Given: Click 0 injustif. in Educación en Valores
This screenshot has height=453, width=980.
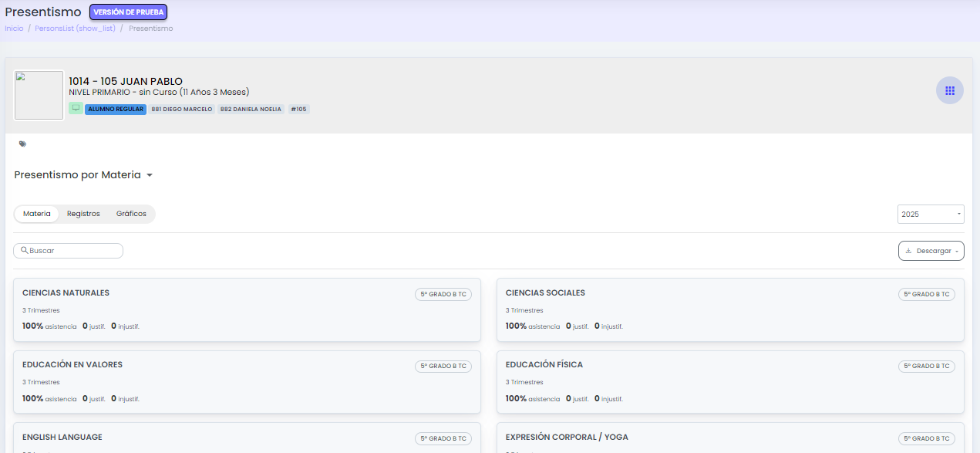Looking at the screenshot, I should (x=125, y=399).
